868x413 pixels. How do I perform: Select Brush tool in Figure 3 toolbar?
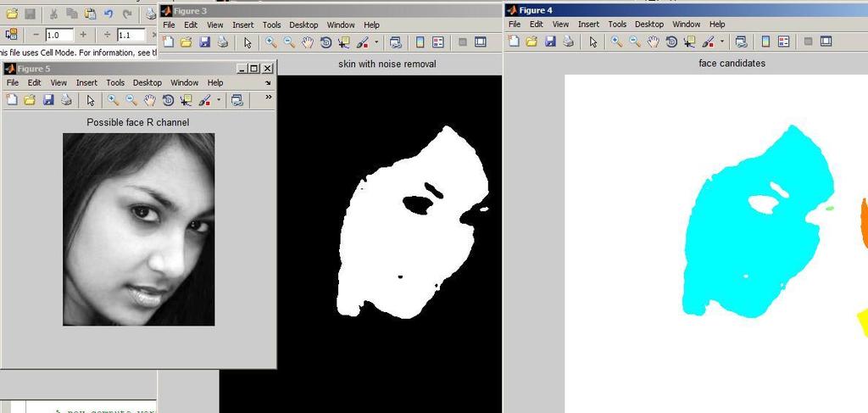(362, 42)
